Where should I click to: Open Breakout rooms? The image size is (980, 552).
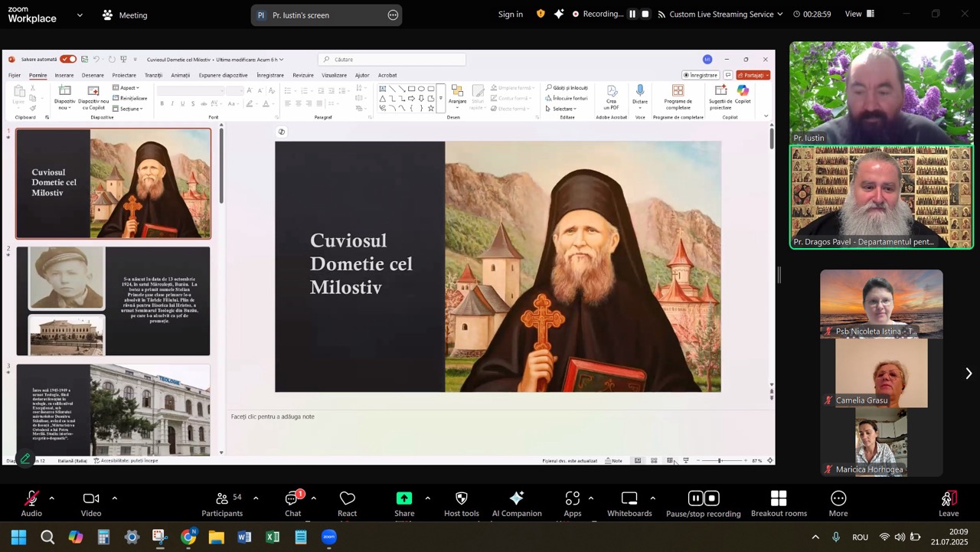779,502
